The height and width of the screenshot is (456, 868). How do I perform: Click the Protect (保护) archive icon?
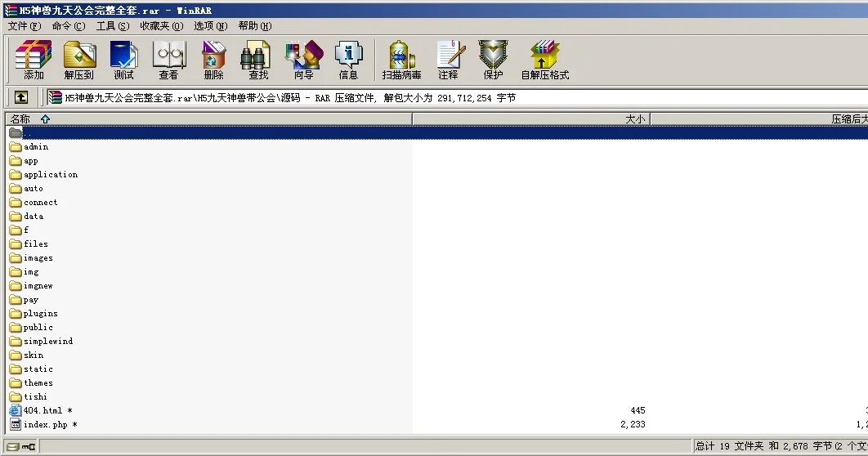(x=493, y=60)
